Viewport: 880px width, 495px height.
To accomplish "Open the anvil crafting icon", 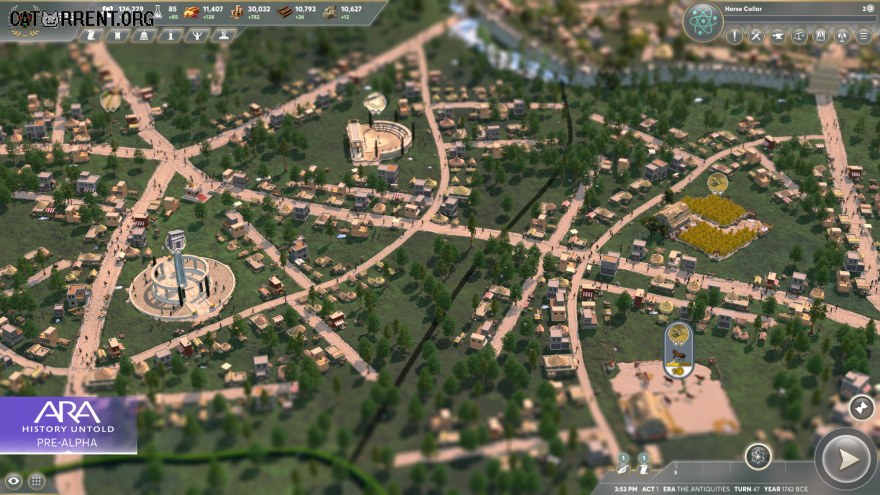I will [777, 36].
